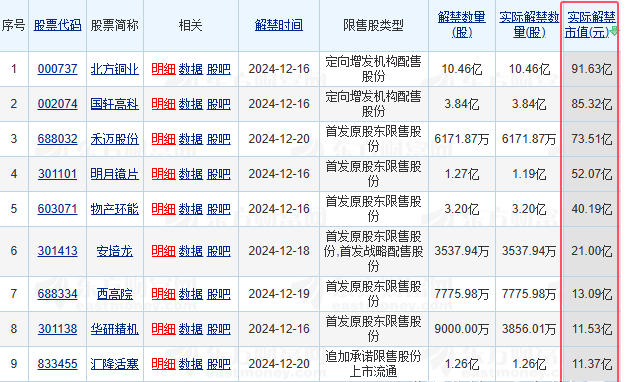The image size is (629, 382).
Task: Sort by 股票代码 column header
Action: [x=57, y=25]
